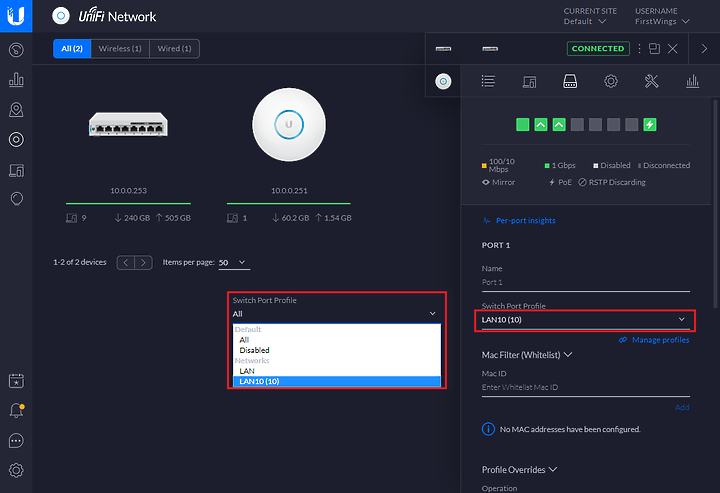Screen dimensions: 720x493
Task: Open the Alerts bell icon
Action: tap(16, 410)
